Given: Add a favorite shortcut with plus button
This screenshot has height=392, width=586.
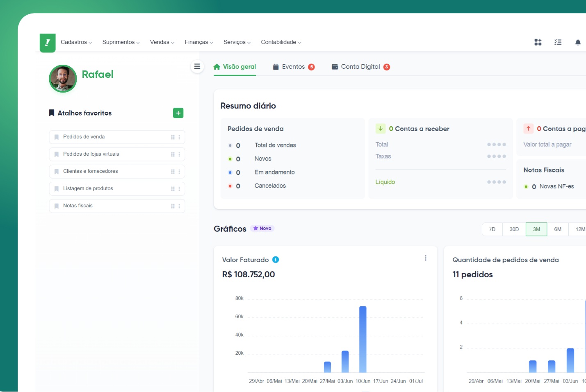Looking at the screenshot, I should 178,113.
